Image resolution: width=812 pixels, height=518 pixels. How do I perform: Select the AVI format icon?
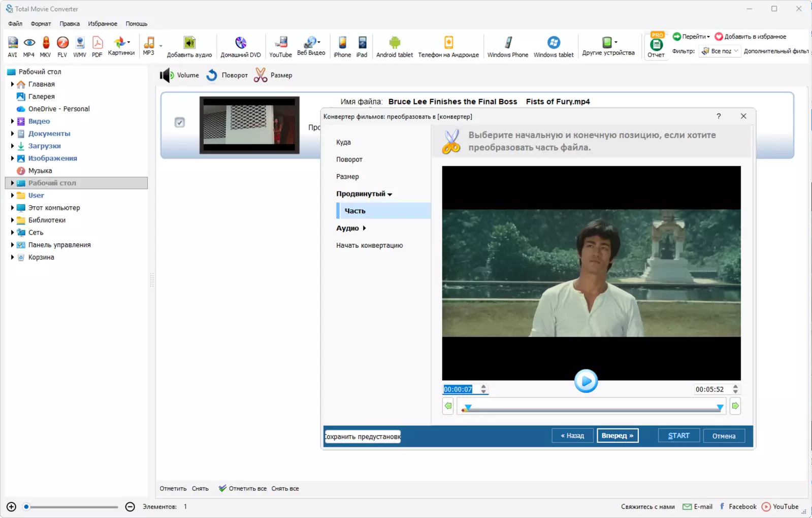pos(12,47)
